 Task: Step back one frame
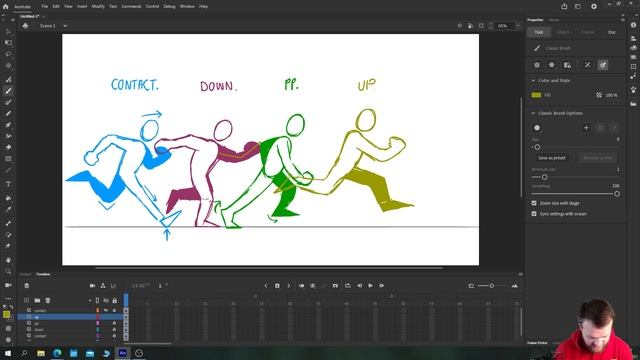pyautogui.click(x=360, y=286)
